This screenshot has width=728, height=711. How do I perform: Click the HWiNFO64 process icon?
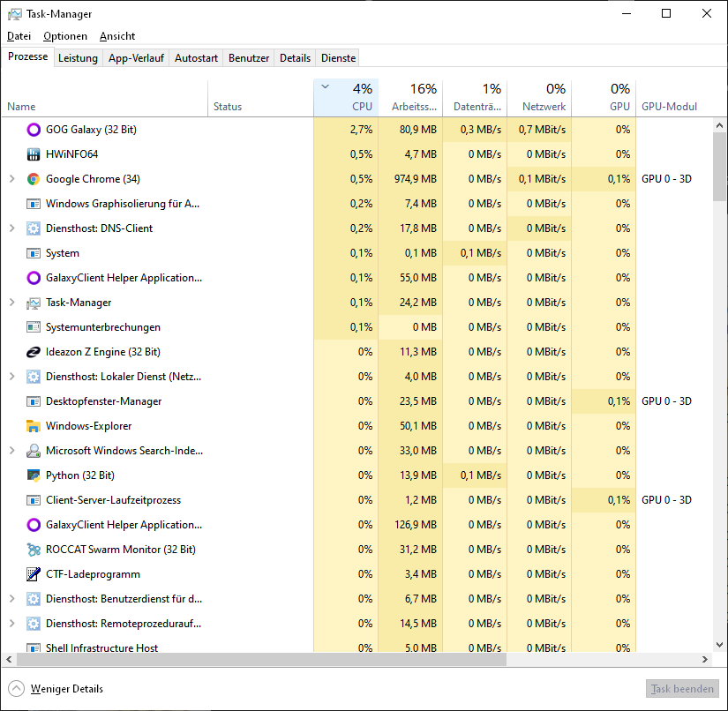[34, 154]
